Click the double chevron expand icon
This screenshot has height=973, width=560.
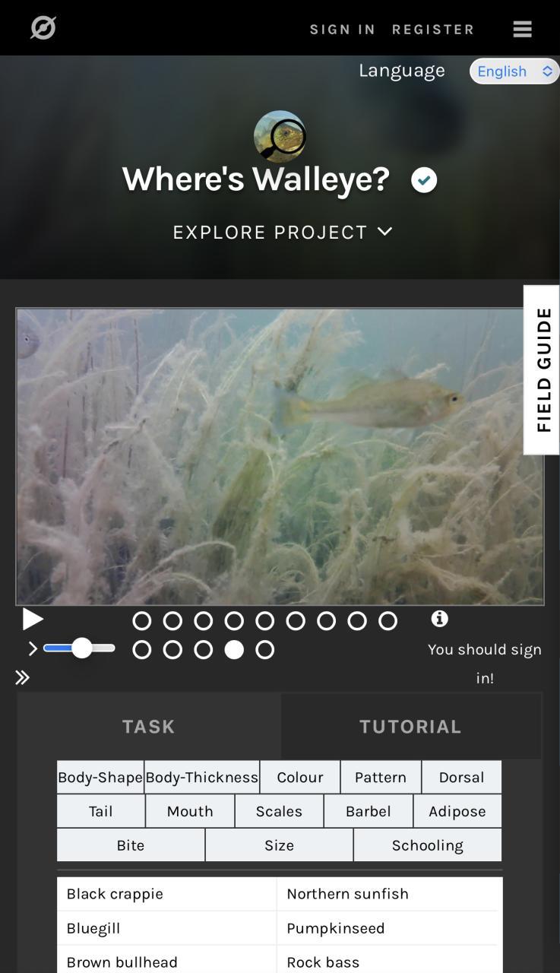[x=23, y=677]
